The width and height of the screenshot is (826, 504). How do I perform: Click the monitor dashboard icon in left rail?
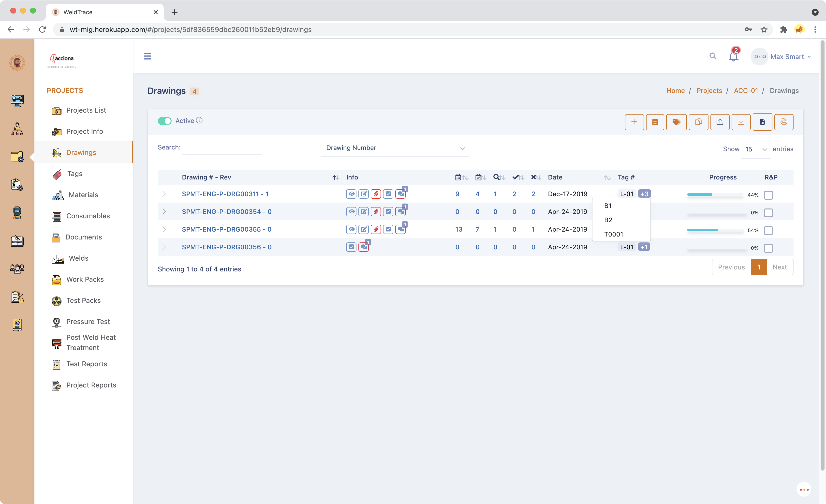pyautogui.click(x=17, y=100)
